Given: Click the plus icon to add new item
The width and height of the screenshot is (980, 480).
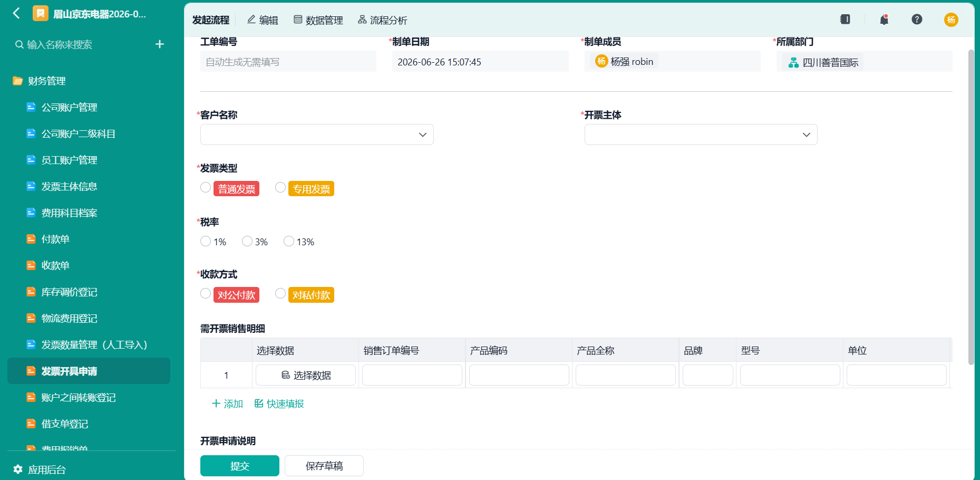Looking at the screenshot, I should (160, 44).
